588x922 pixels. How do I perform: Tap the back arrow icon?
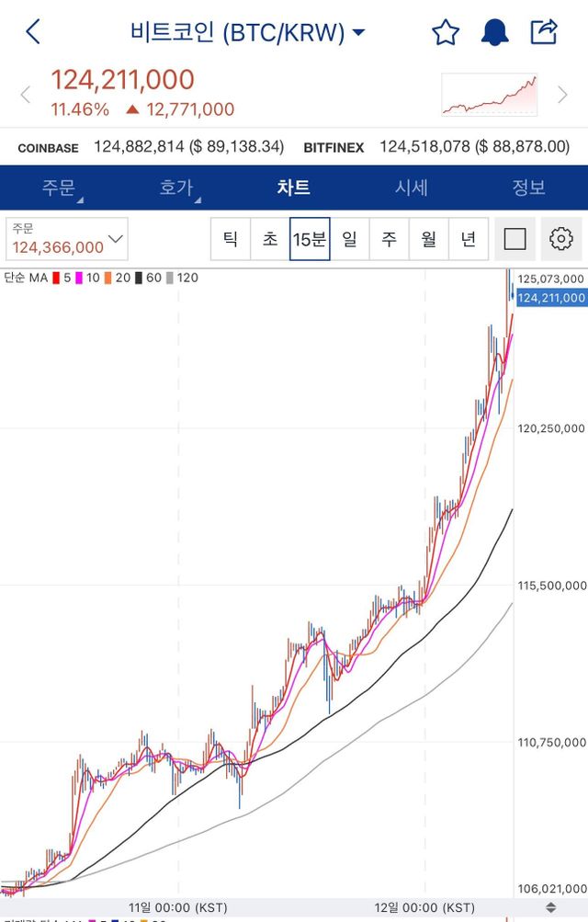(x=33, y=32)
